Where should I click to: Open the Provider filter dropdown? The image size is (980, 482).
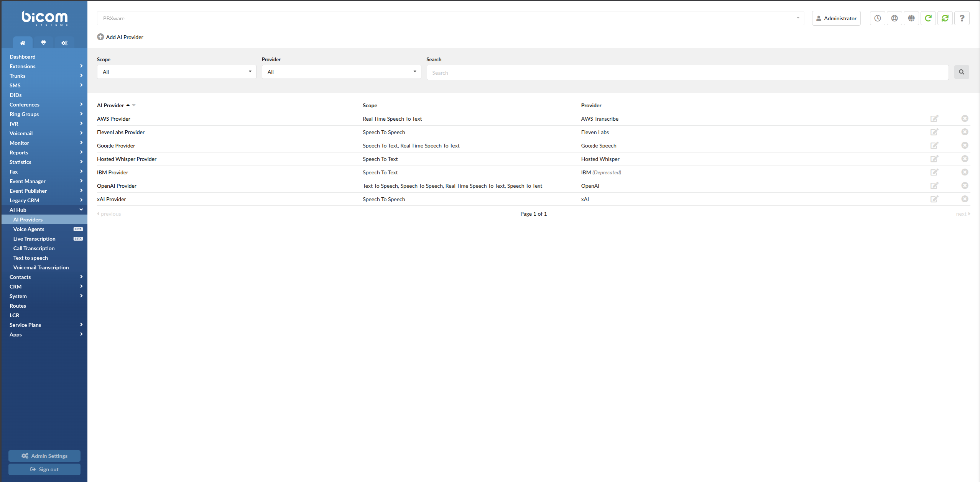pos(341,72)
